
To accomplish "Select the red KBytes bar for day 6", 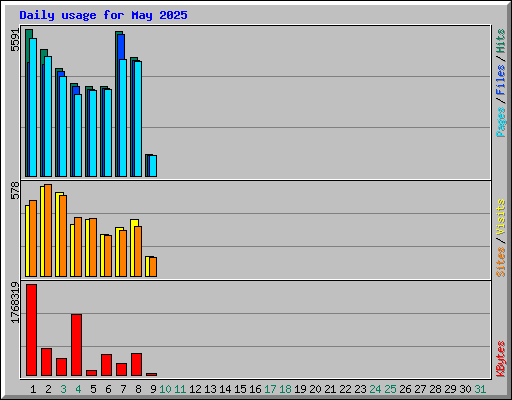I will pos(107,365).
